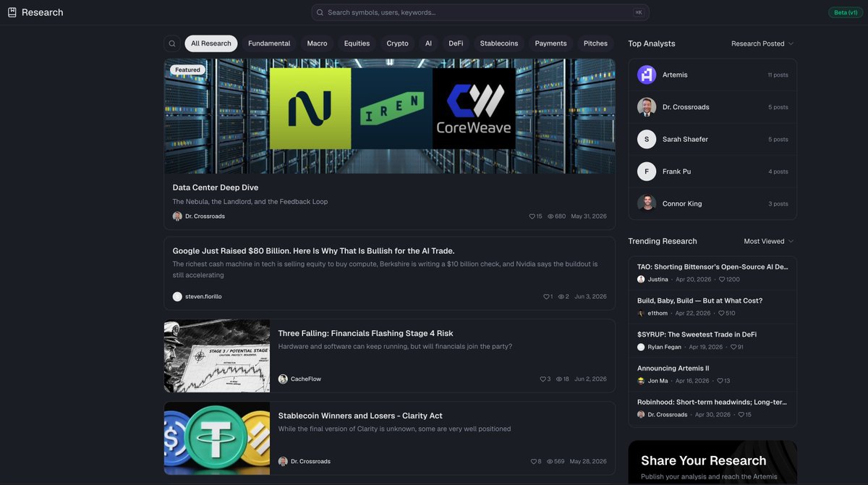Image resolution: width=868 pixels, height=485 pixels.
Task: Select the Equities filter tab
Action: (x=357, y=43)
